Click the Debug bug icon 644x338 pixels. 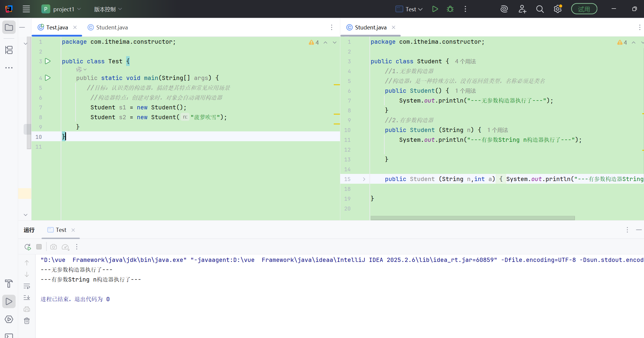pyautogui.click(x=450, y=9)
